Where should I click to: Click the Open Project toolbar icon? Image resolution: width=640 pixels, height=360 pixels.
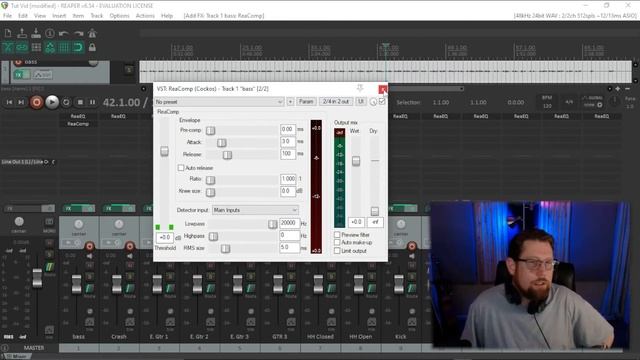coord(22,33)
